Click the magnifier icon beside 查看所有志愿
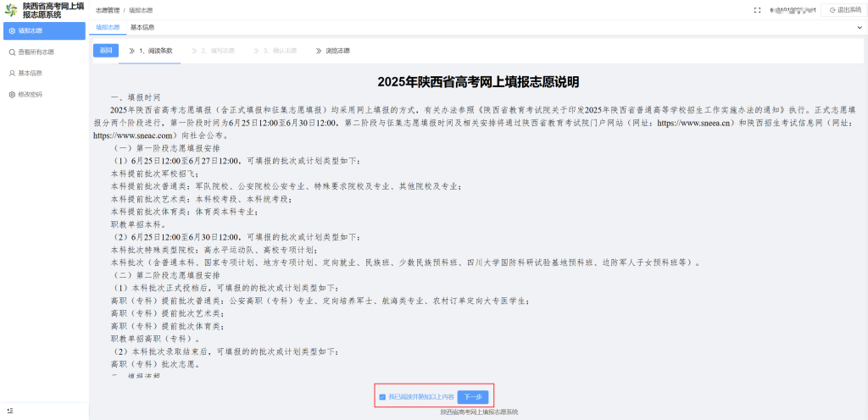This screenshot has height=420, width=868. click(x=11, y=52)
